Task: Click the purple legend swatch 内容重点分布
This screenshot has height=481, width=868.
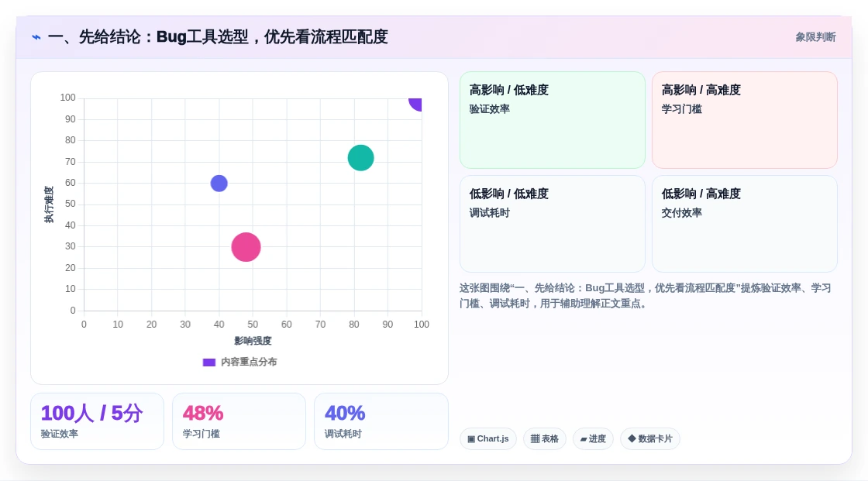Action: pyautogui.click(x=208, y=362)
